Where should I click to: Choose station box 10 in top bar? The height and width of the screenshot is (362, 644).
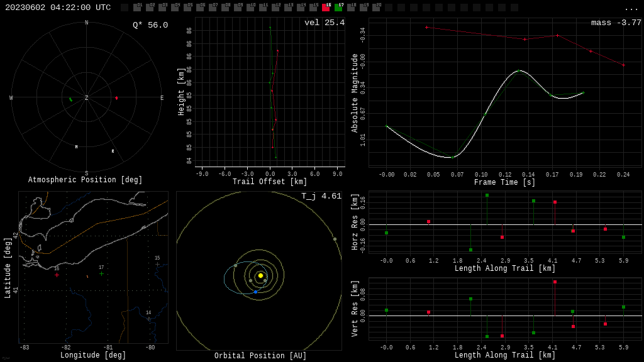pos(251,8)
